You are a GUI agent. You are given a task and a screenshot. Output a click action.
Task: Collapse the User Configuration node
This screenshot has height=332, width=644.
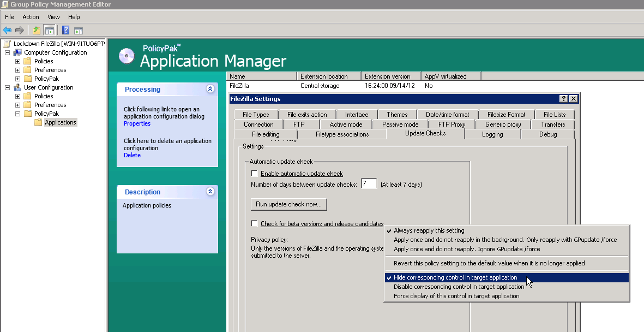8,87
